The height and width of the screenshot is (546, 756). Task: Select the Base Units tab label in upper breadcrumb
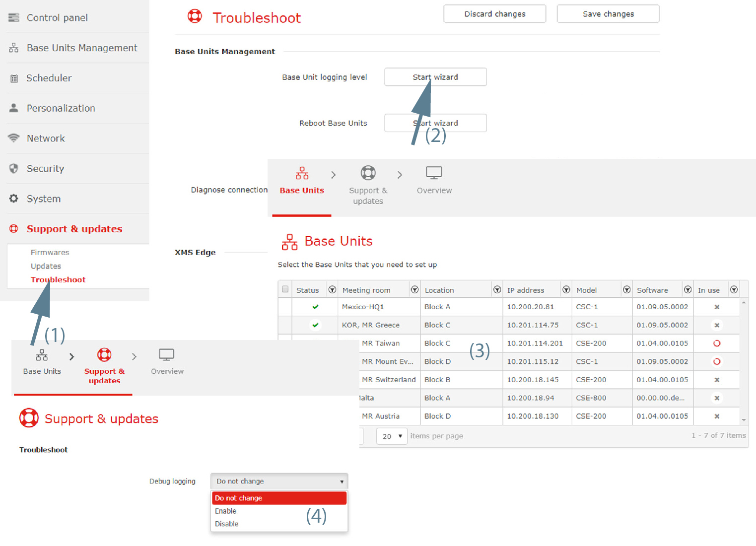click(302, 190)
